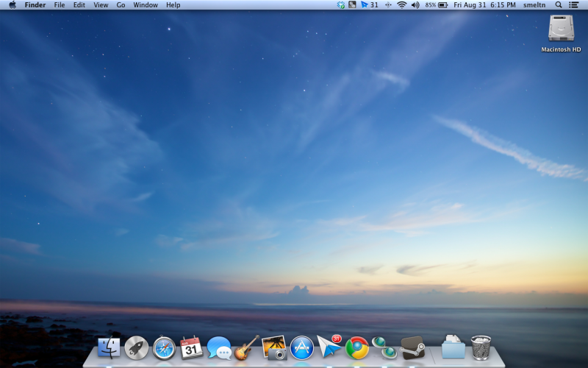Open the File menu

[60, 5]
